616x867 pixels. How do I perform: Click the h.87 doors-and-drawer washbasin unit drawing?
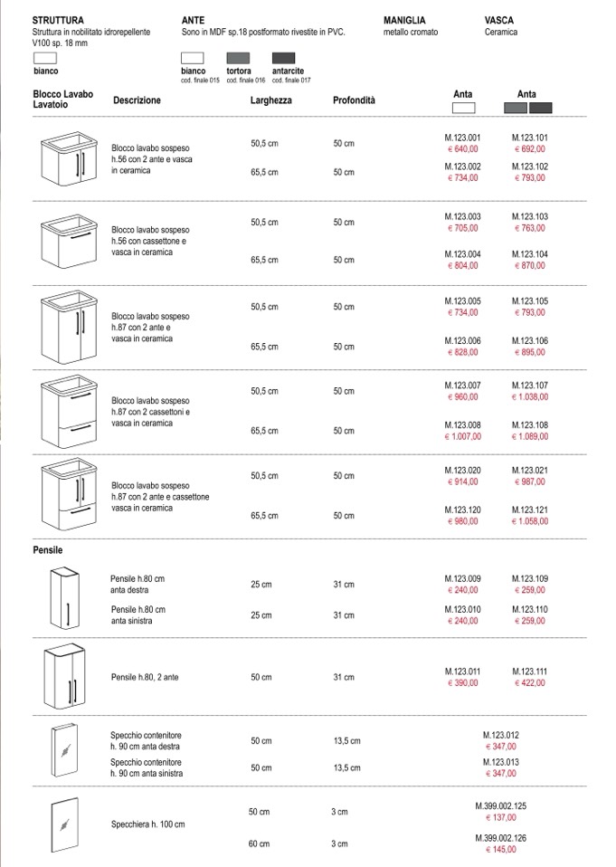click(x=69, y=495)
